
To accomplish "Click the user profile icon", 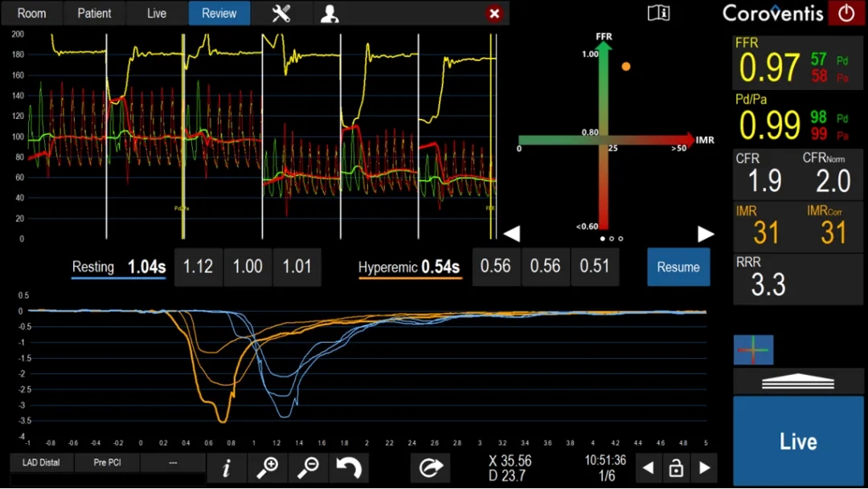I will (x=330, y=14).
